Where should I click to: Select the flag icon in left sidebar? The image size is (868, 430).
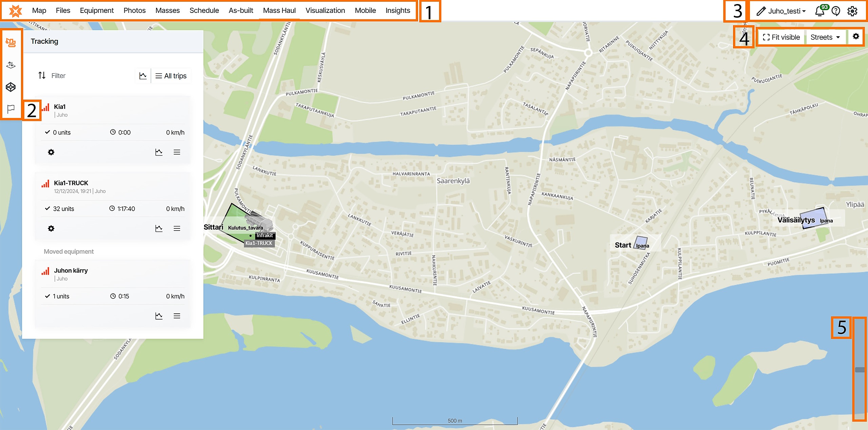click(x=11, y=109)
